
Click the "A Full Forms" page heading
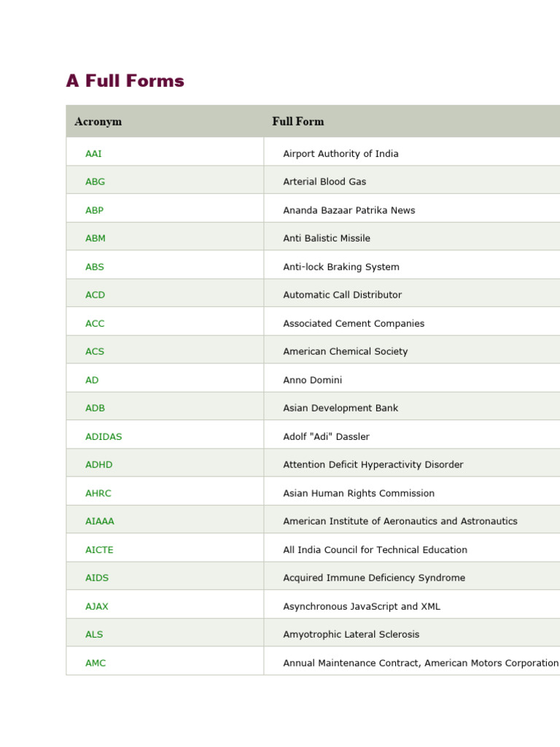pyautogui.click(x=125, y=81)
